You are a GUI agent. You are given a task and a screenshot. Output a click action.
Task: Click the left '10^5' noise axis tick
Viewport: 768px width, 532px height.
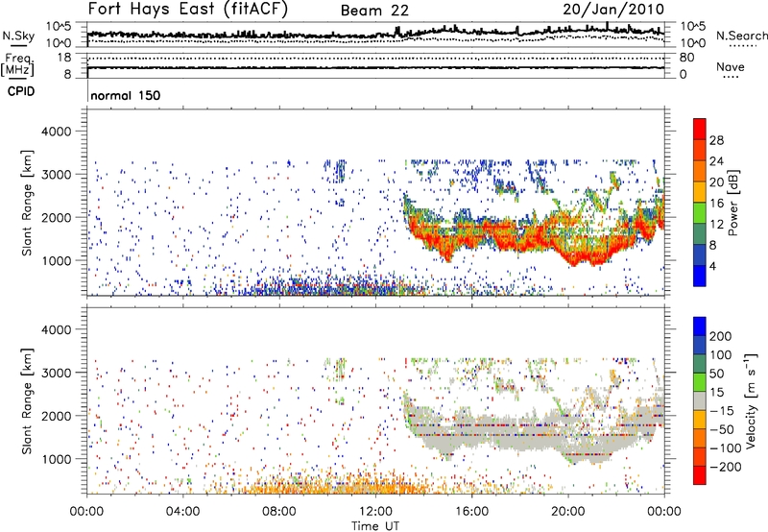point(59,26)
